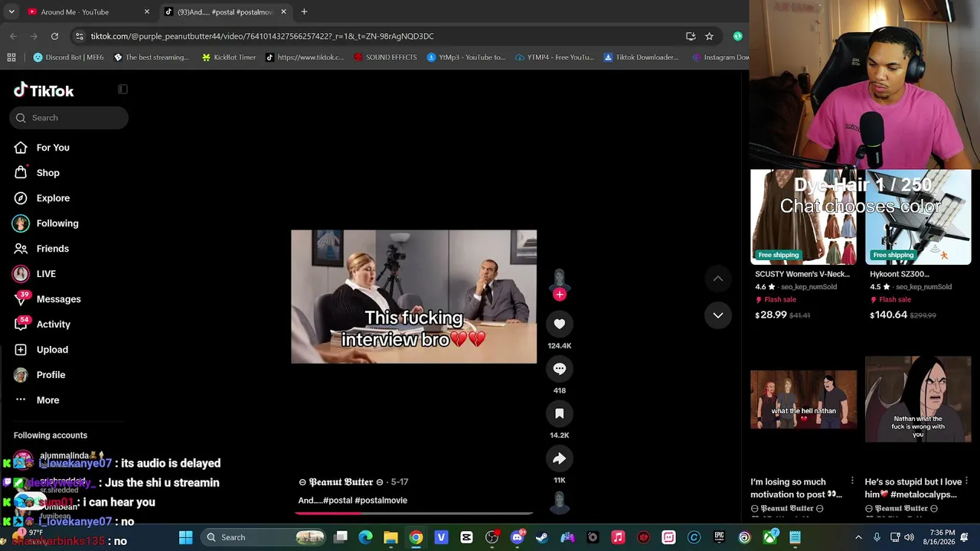Close the Around Me YouTube tab

147,11
